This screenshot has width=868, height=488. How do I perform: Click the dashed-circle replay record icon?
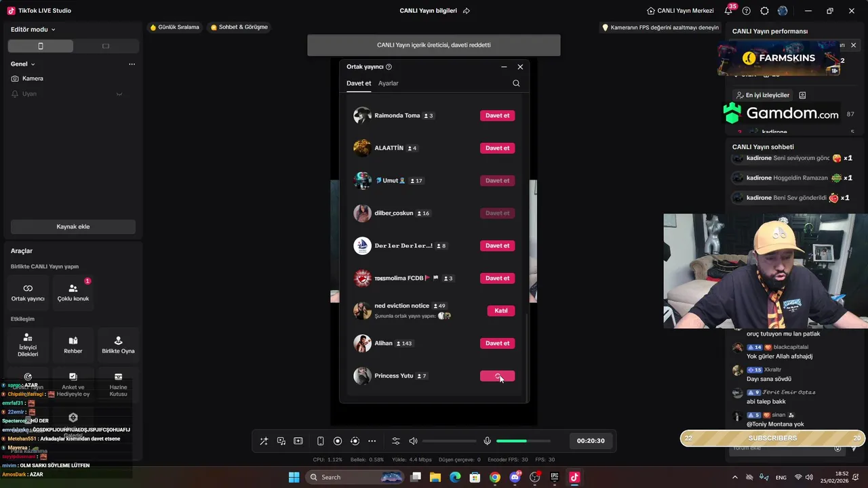(355, 441)
